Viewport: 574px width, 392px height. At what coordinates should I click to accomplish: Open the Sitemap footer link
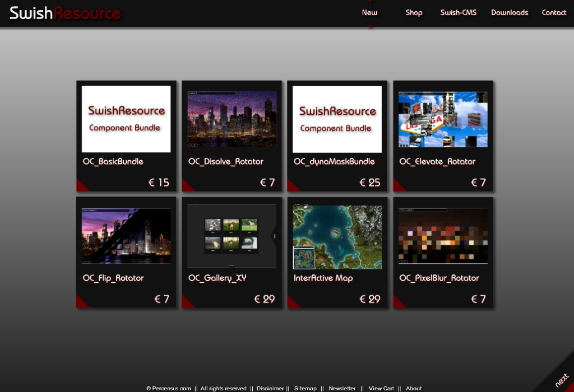tap(305, 388)
